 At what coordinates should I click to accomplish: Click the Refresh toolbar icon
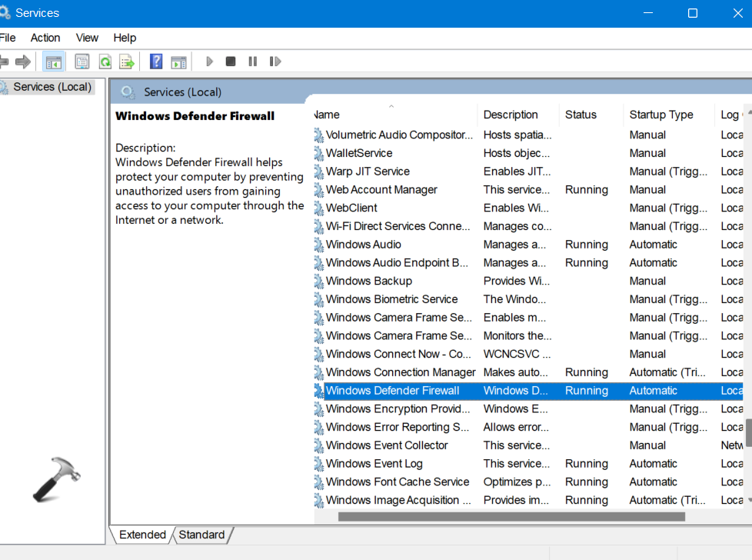[105, 62]
